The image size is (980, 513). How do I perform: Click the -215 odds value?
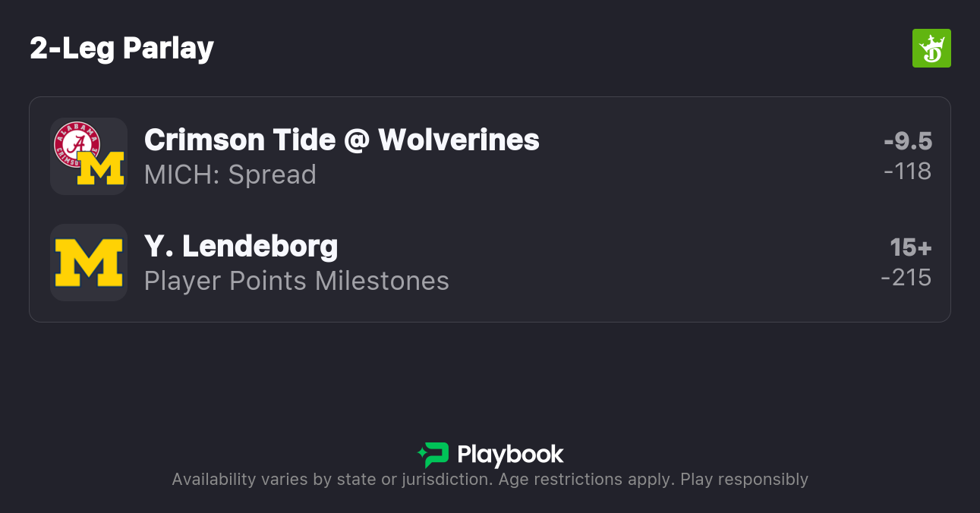906,278
